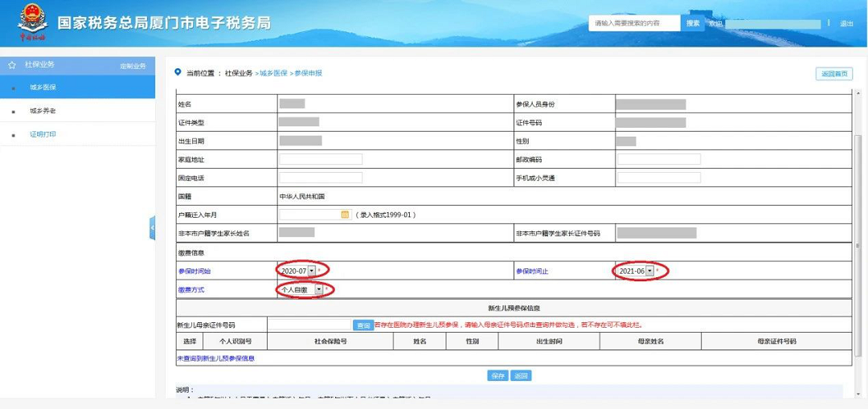This screenshot has height=409, width=868.
Task: Click the 个人识别号 column header
Action: pyautogui.click(x=235, y=342)
